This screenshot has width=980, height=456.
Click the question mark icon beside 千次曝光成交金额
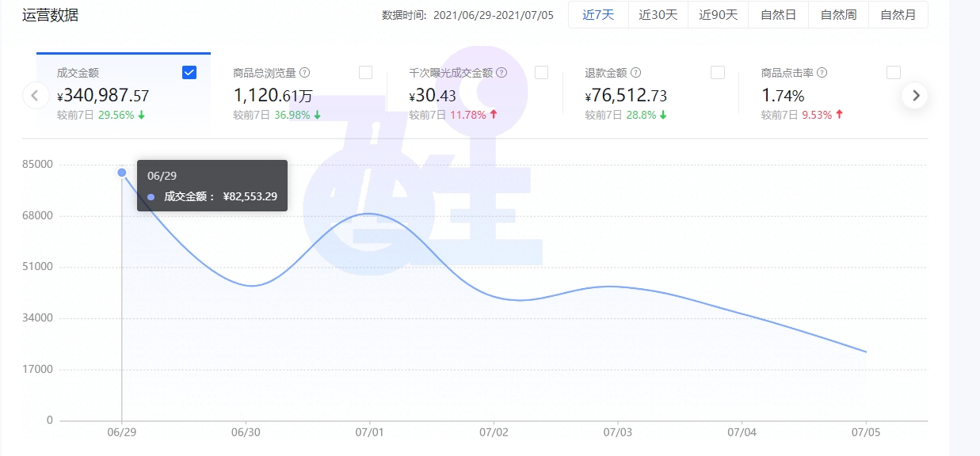point(501,72)
